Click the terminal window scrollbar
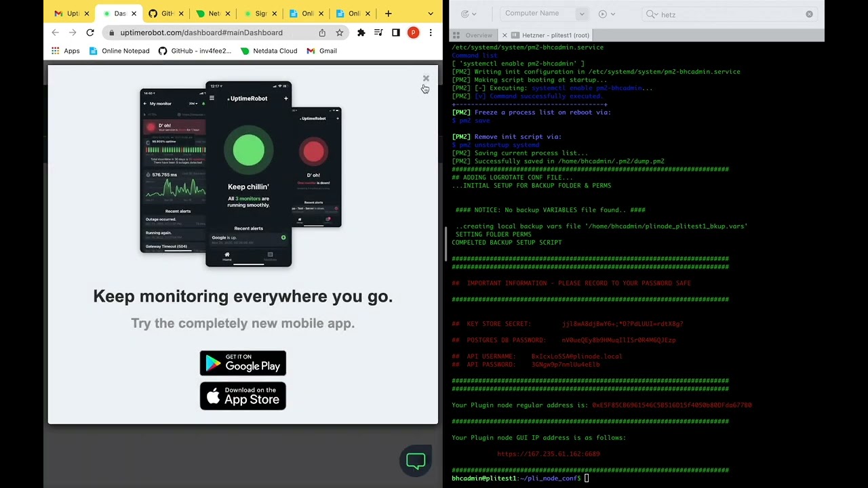The height and width of the screenshot is (488, 868). 446,244
